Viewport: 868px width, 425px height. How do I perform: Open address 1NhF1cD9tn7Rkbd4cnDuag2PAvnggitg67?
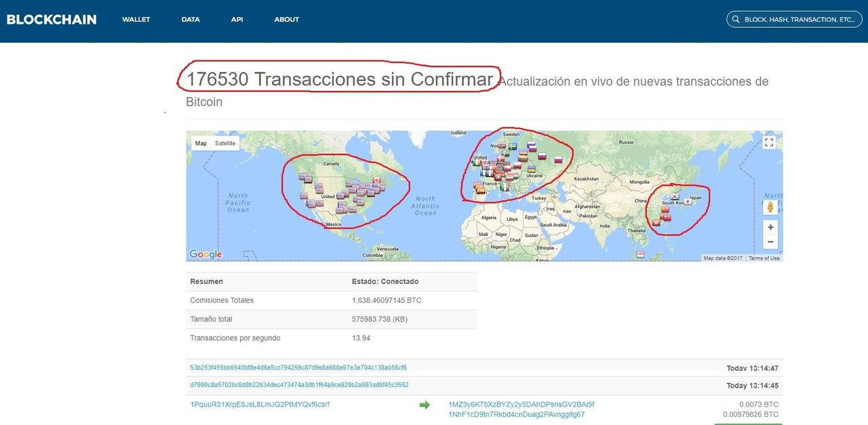tap(517, 414)
